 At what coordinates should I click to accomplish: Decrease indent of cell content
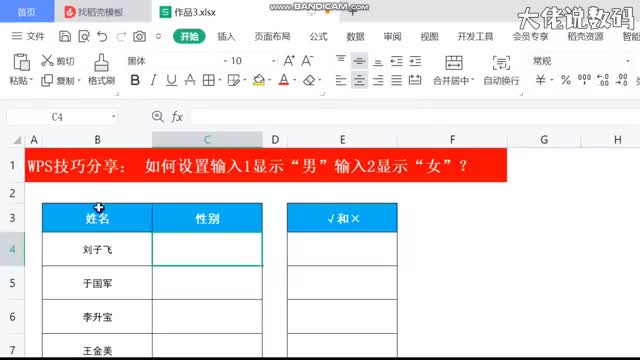pos(396,61)
